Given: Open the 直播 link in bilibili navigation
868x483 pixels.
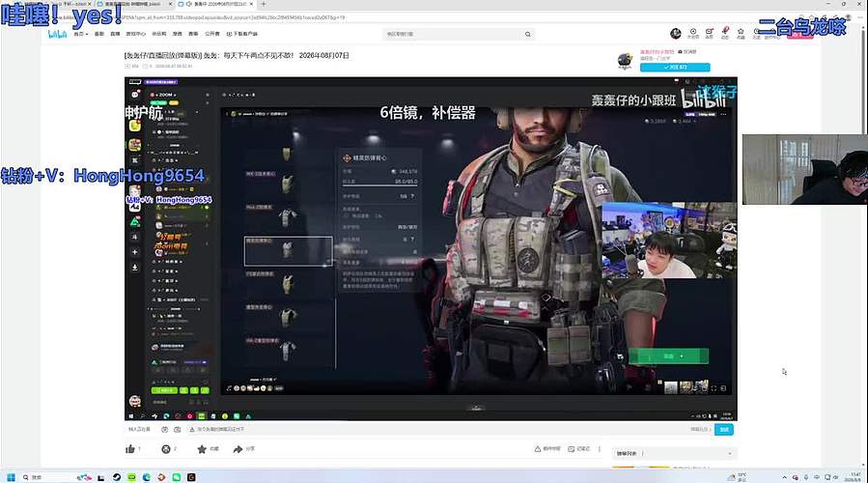Looking at the screenshot, I should tap(115, 35).
